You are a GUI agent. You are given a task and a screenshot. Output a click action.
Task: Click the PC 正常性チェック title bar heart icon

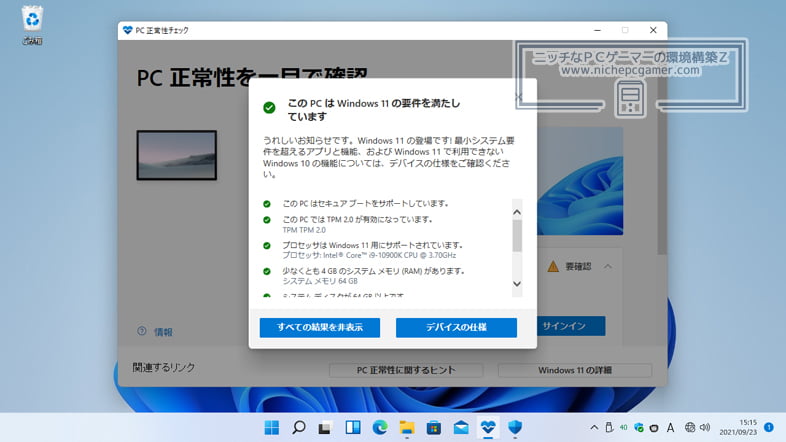(x=127, y=30)
